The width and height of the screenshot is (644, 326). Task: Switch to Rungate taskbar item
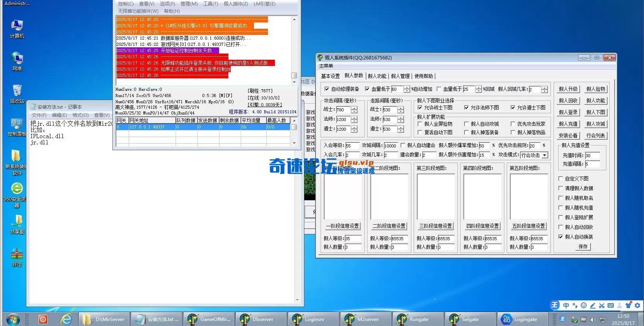[x=418, y=319]
